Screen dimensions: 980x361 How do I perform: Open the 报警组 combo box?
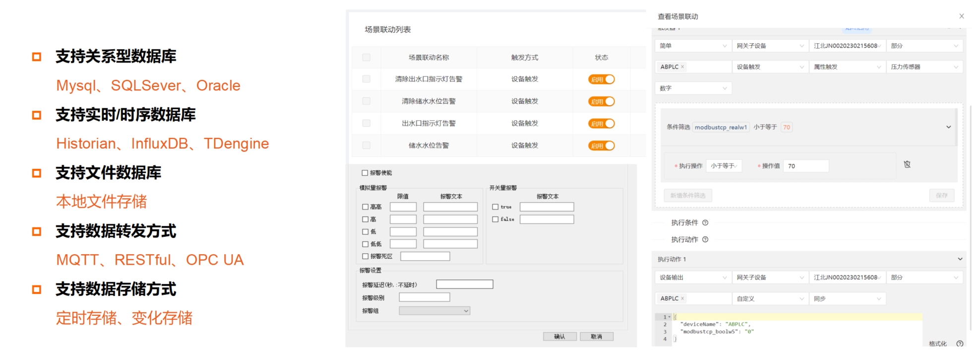434,311
